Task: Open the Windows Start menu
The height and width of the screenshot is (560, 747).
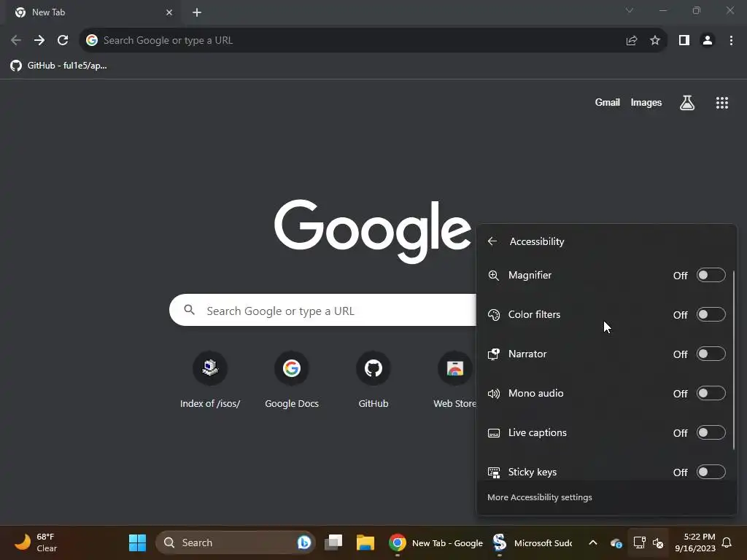Action: 137,542
